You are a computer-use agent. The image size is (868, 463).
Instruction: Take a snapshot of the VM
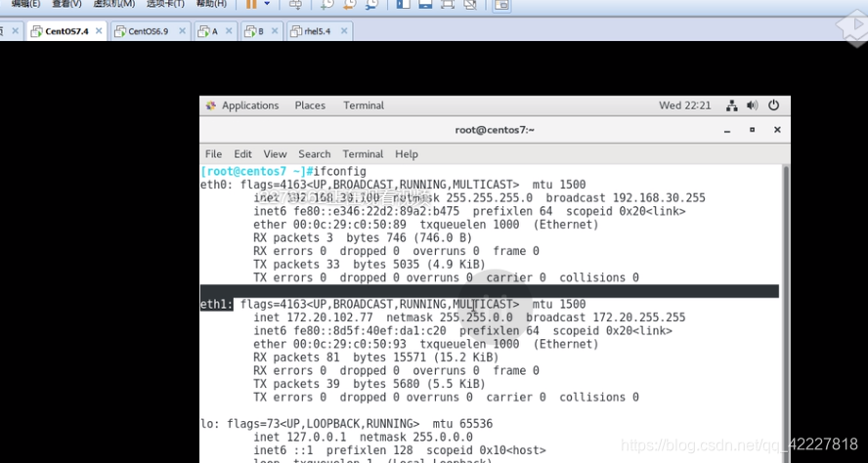[327, 5]
